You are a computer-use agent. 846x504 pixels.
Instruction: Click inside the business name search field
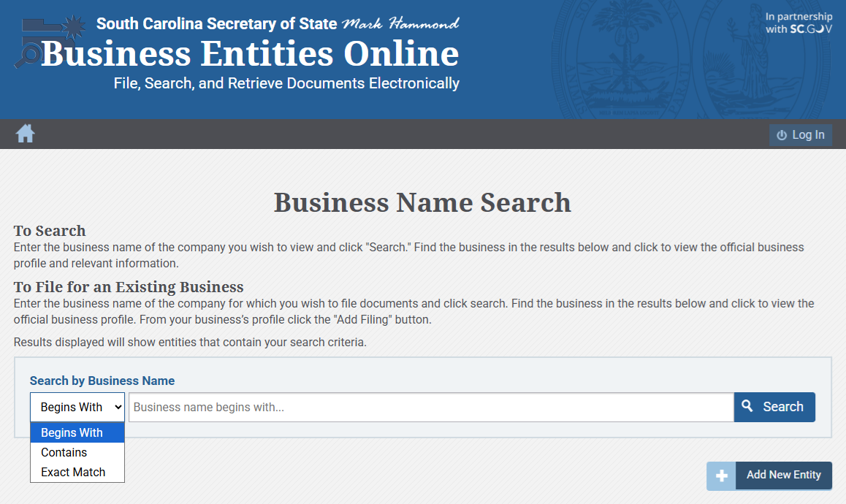[x=431, y=407]
